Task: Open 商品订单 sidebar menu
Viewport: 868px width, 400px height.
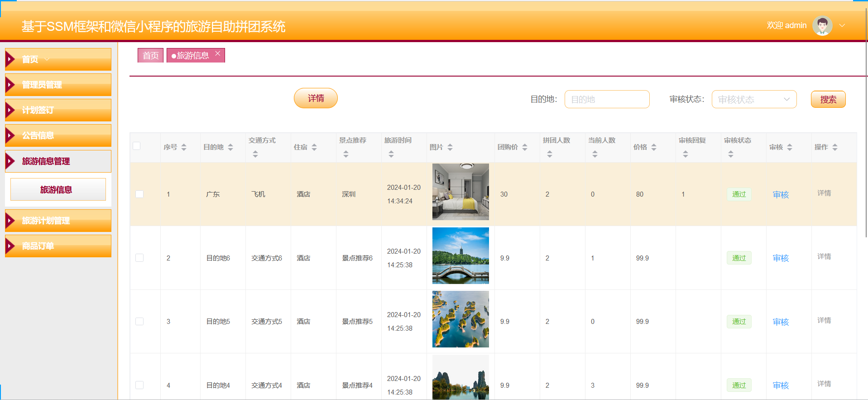Action: point(58,246)
